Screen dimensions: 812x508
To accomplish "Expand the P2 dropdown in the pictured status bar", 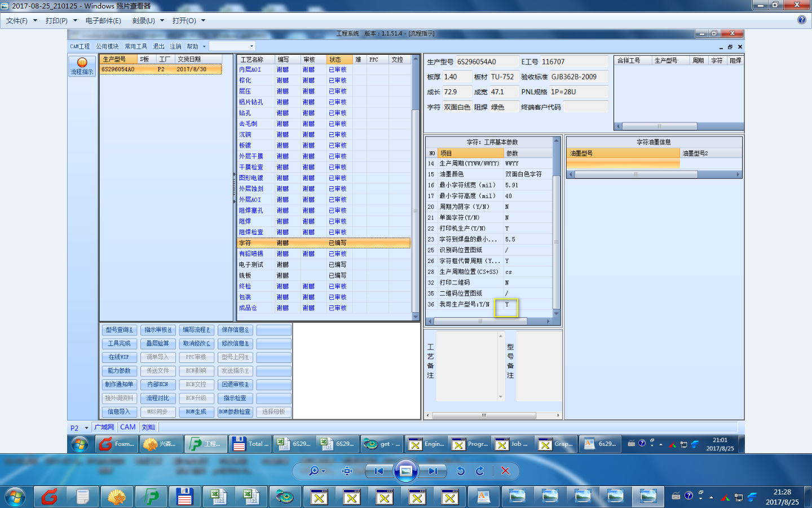I will [86, 428].
